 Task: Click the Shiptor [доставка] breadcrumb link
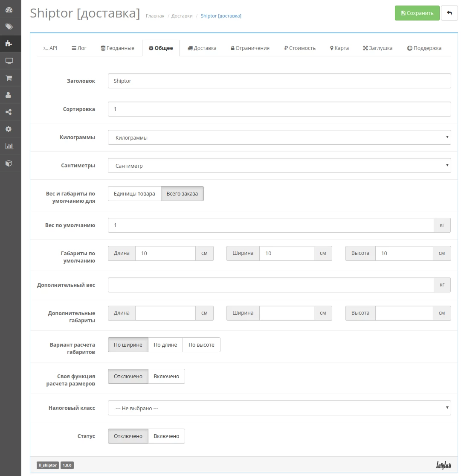(x=221, y=16)
